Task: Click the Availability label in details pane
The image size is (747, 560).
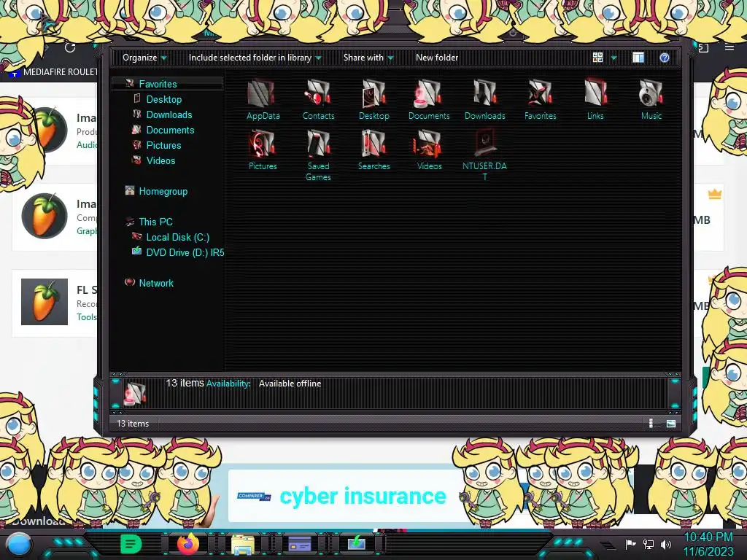Action: click(x=228, y=384)
